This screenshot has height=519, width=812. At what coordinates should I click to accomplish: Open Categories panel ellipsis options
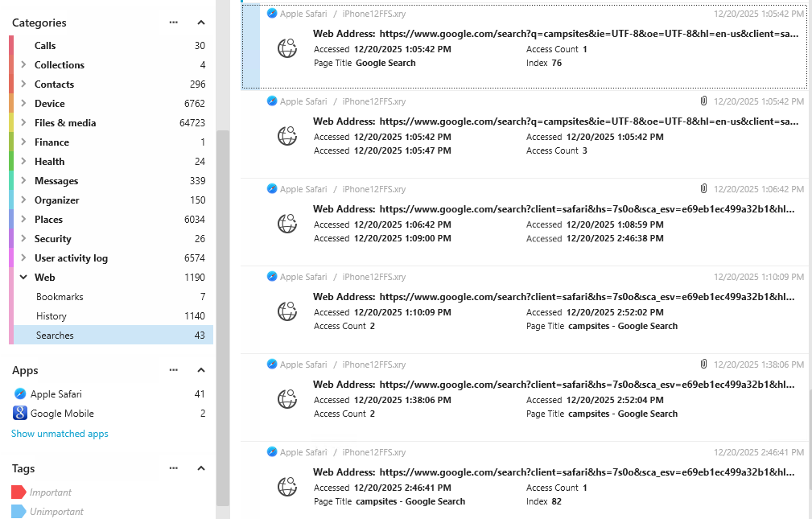coord(174,23)
